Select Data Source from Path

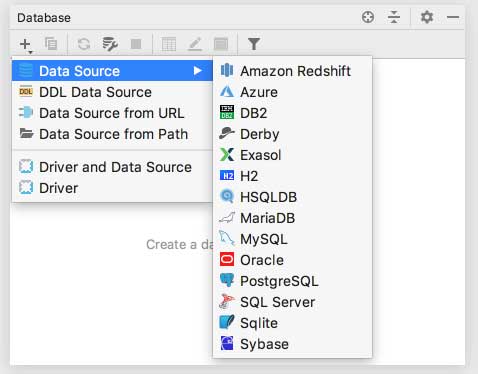tap(112, 134)
